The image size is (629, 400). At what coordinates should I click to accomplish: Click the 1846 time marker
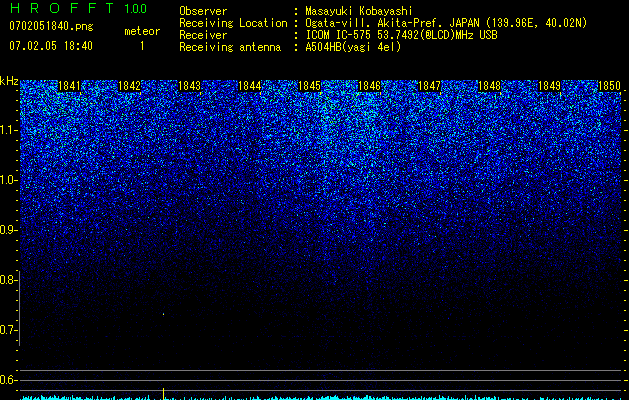point(369,86)
